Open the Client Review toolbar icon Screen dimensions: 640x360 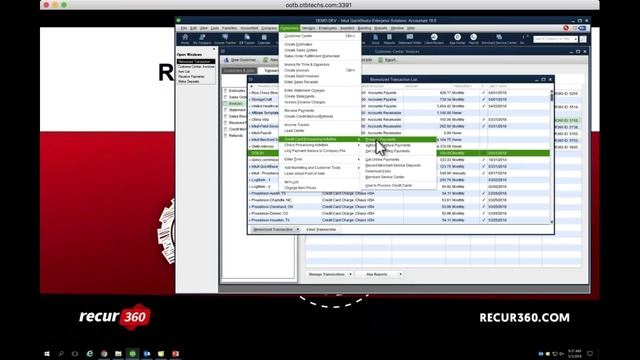tap(434, 39)
